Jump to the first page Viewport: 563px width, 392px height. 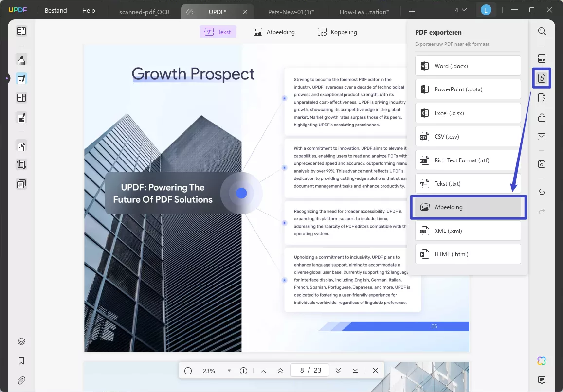(263, 371)
